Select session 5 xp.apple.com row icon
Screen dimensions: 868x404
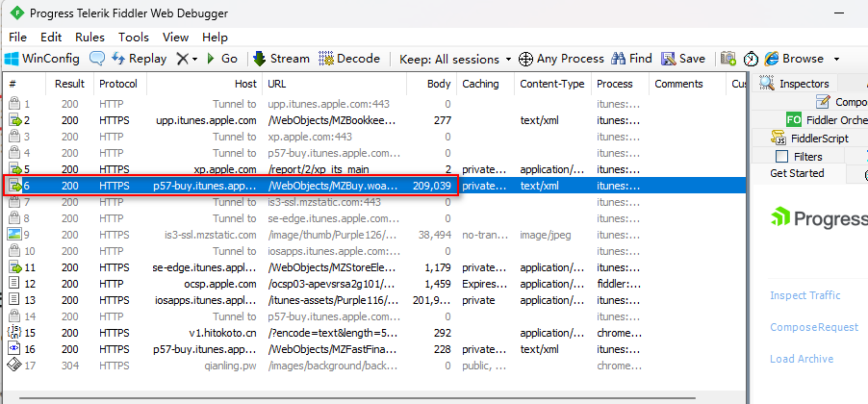(x=14, y=169)
